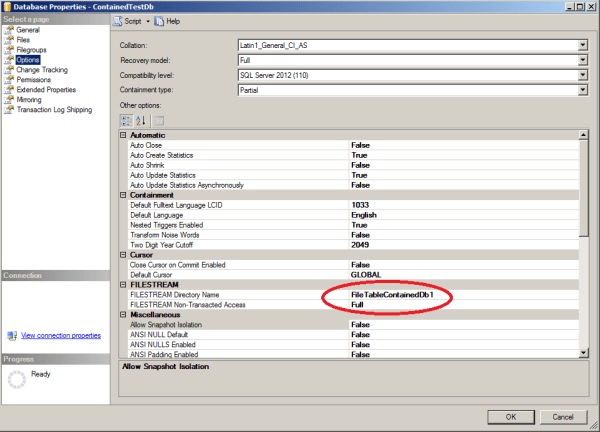Click the Property Pages grid icon

pos(159,121)
